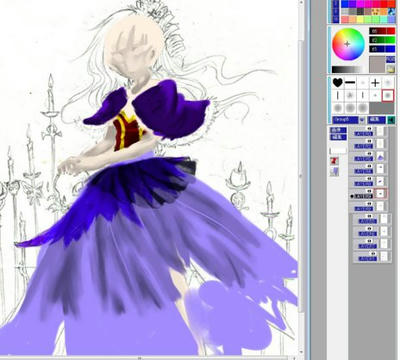
Task: Toggle the eye of the bottommost layer
Action: point(373,254)
